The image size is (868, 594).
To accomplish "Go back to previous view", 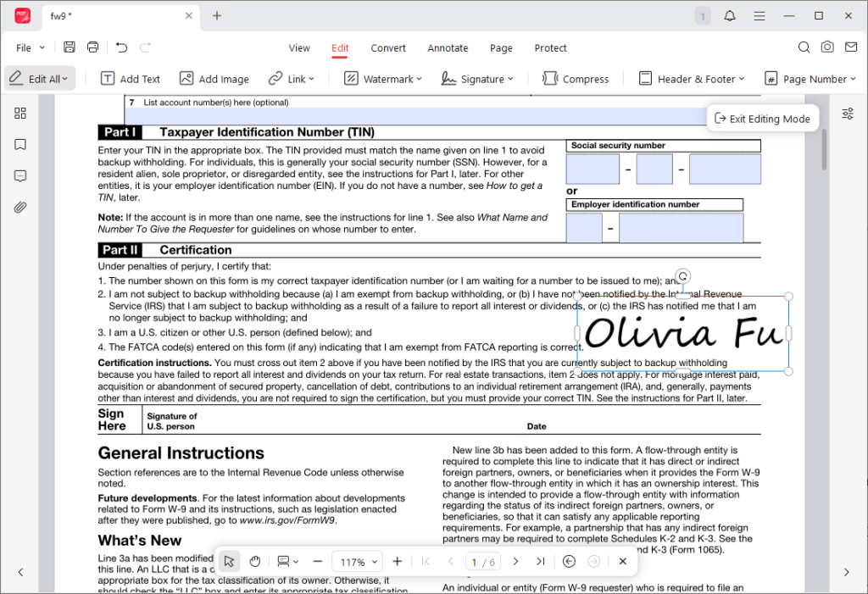I will [x=569, y=561].
